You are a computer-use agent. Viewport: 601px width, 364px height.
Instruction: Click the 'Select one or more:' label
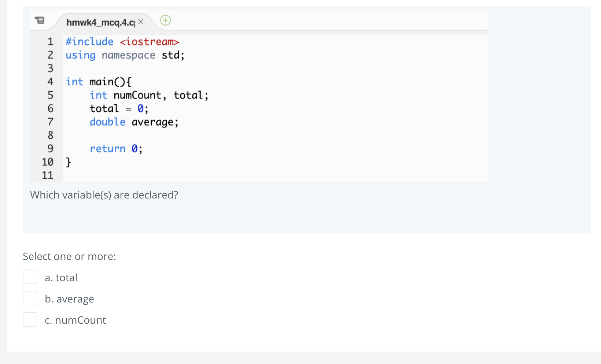(69, 256)
